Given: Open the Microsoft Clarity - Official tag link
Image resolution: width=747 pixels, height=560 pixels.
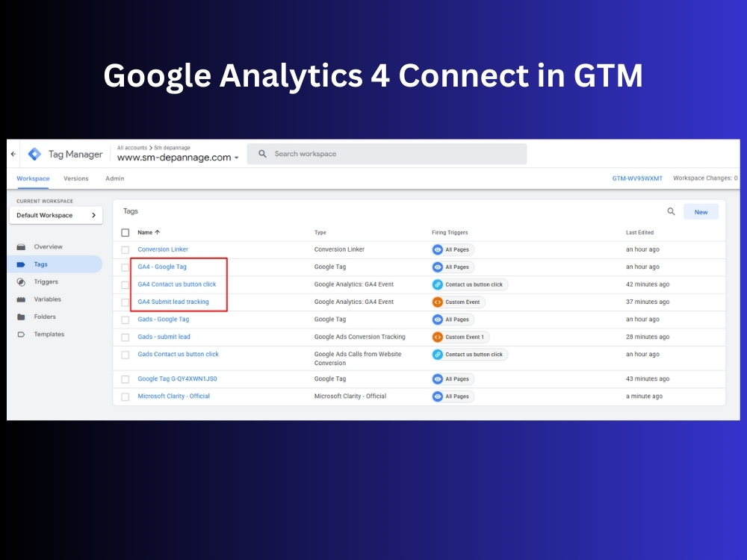Looking at the screenshot, I should 173,396.
